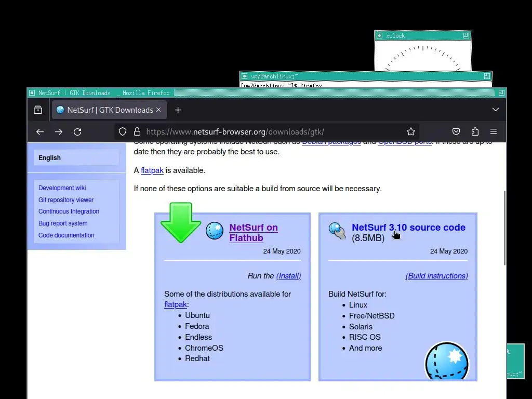This screenshot has height=399, width=532.
Task: Open terminal window menu icon
Action: coord(244,76)
